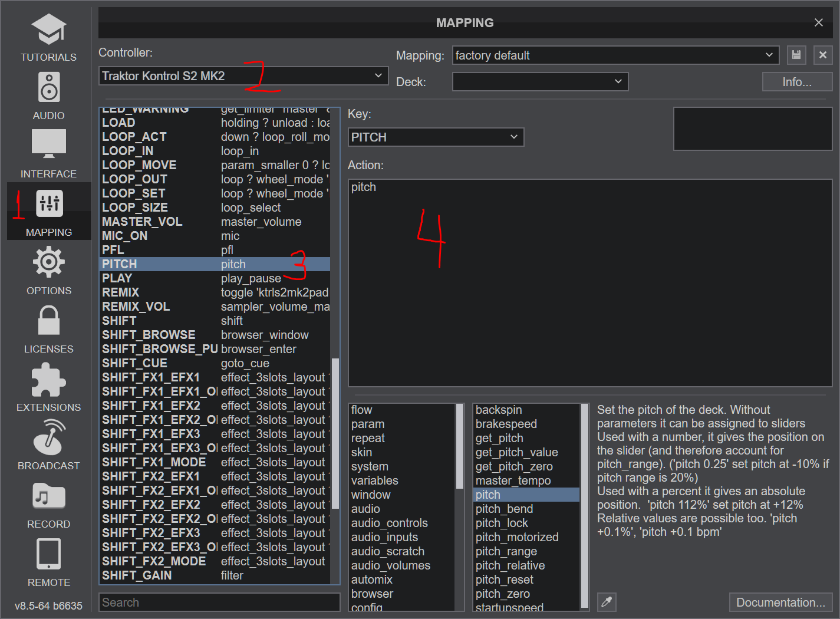
Task: Open the Remote tablet icon
Action: pos(49,554)
